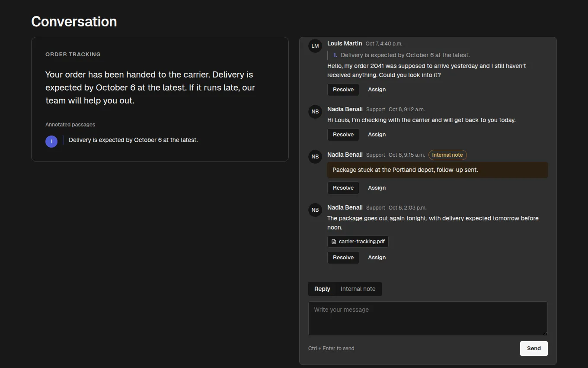Assign the 'checking with the carrier' message
Image resolution: width=588 pixels, height=368 pixels.
377,135
